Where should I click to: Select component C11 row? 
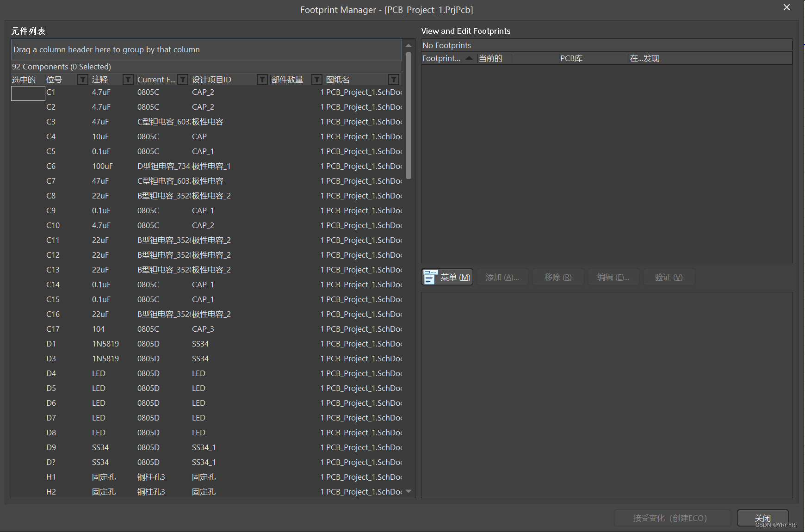(x=206, y=240)
